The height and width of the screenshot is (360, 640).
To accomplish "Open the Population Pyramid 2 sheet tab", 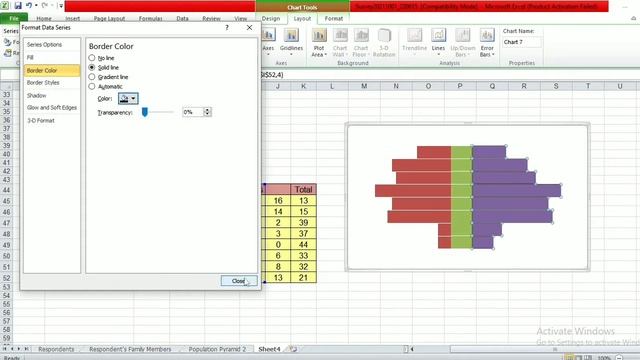I will tap(217, 349).
